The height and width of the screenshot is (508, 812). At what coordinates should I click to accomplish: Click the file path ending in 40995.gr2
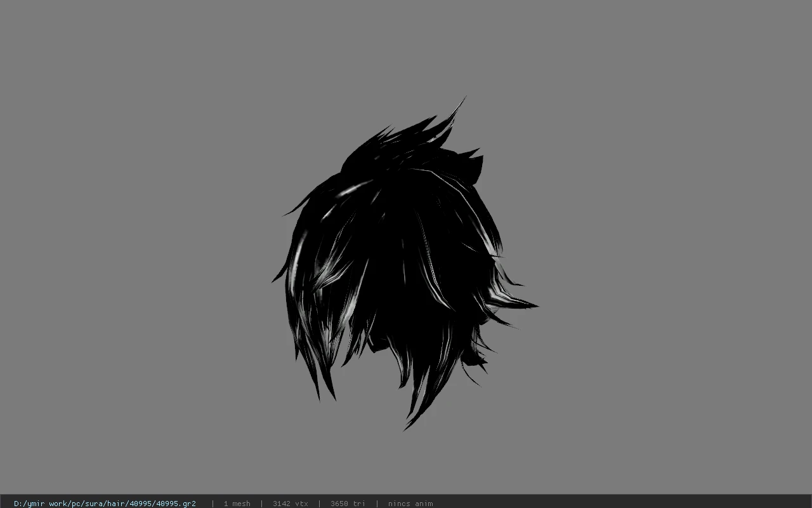[x=105, y=504]
